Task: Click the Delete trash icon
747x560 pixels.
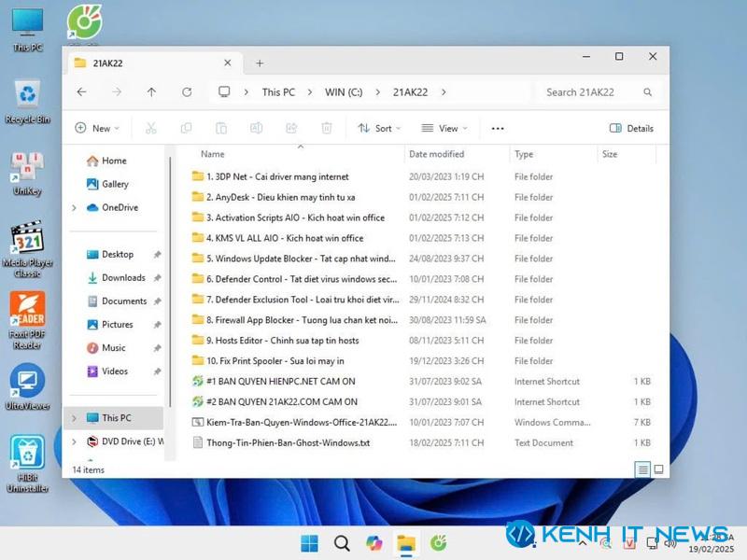Action: pos(327,128)
